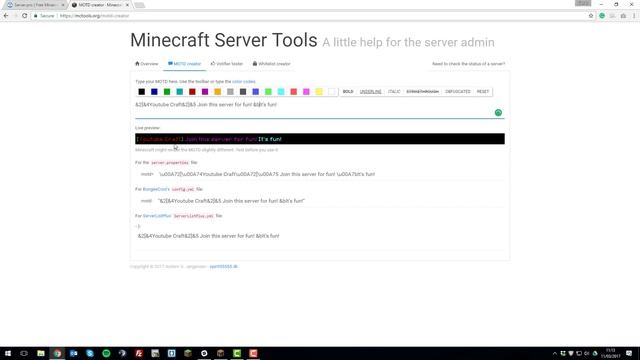Bookmark this page with the star icon
Screen dimensions: 640x360
591,16
